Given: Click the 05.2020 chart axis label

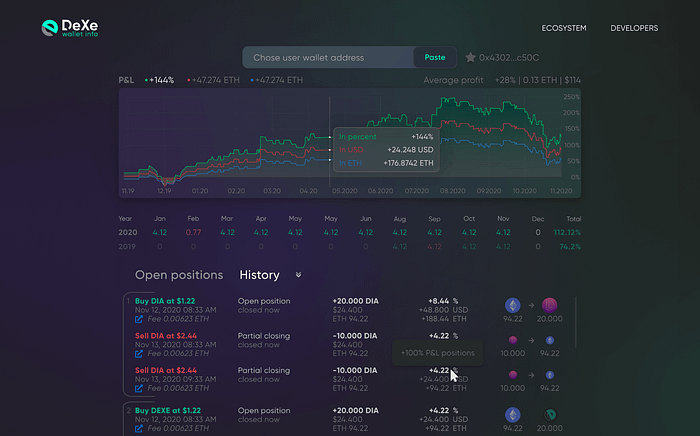Looking at the screenshot, I should coord(345,191).
